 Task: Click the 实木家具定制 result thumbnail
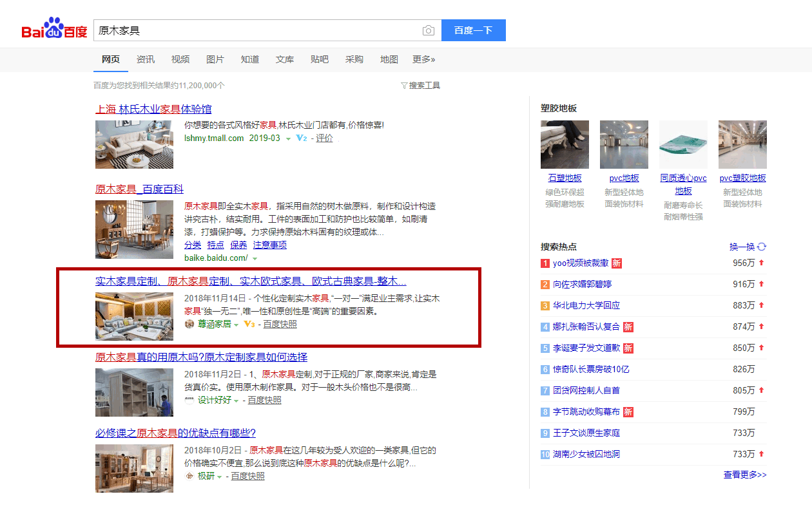(134, 316)
